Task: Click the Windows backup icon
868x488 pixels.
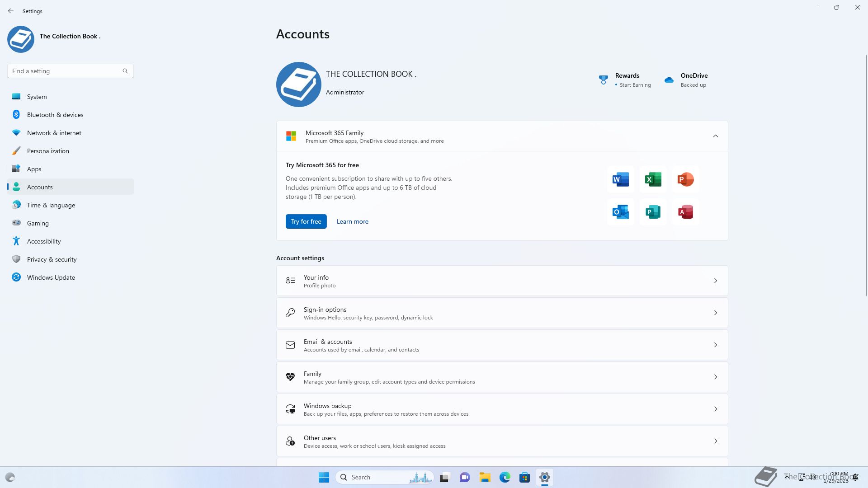Action: [290, 409]
